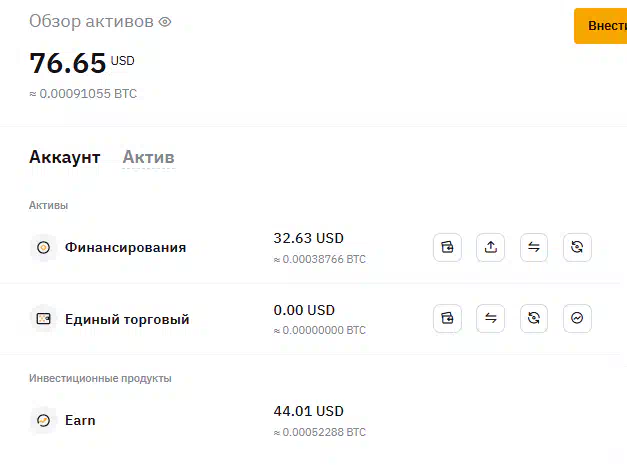Click the trade chart icon for Единый торговый
This screenshot has height=472, width=627.
577,318
